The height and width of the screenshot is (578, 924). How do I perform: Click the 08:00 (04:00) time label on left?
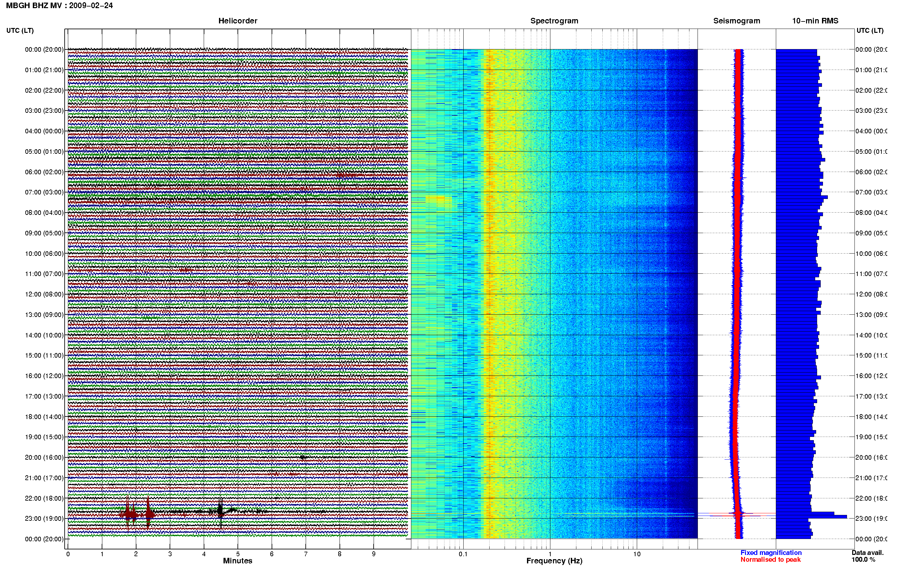pos(44,213)
